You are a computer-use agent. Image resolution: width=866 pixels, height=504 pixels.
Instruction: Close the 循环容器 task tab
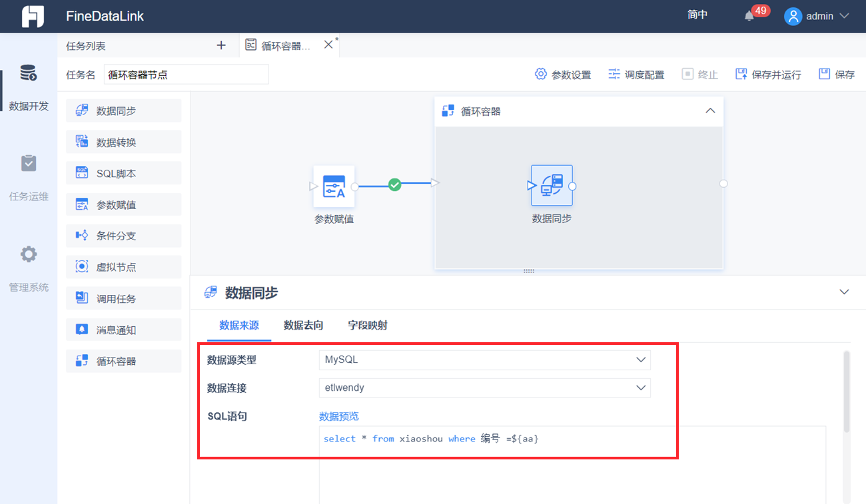(328, 45)
